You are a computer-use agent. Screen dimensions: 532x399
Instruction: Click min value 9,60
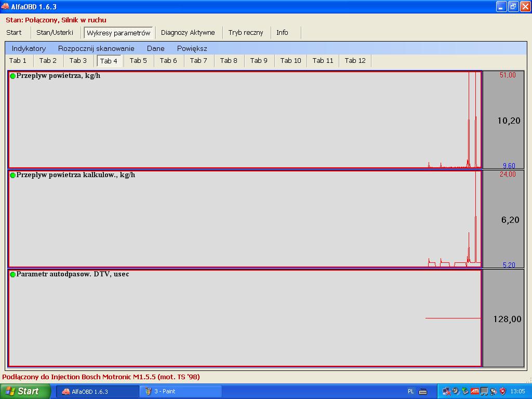509,166
